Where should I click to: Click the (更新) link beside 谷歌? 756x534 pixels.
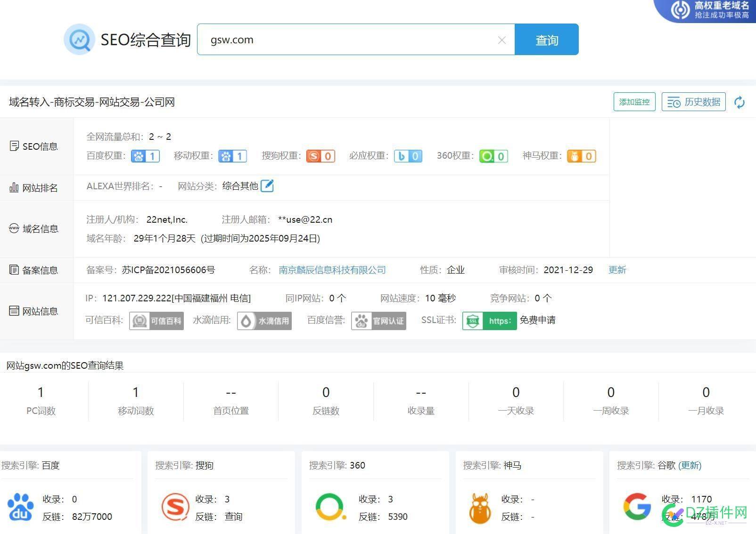point(690,465)
